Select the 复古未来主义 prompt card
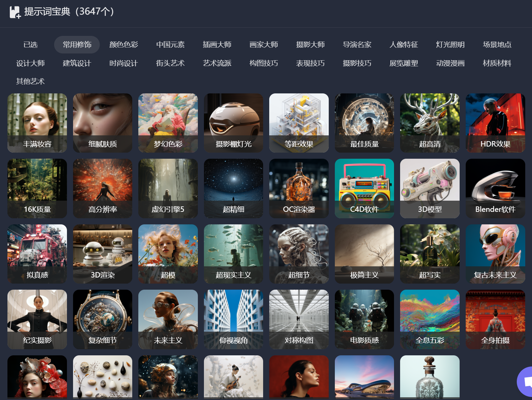This screenshot has width=532, height=400. tap(495, 254)
